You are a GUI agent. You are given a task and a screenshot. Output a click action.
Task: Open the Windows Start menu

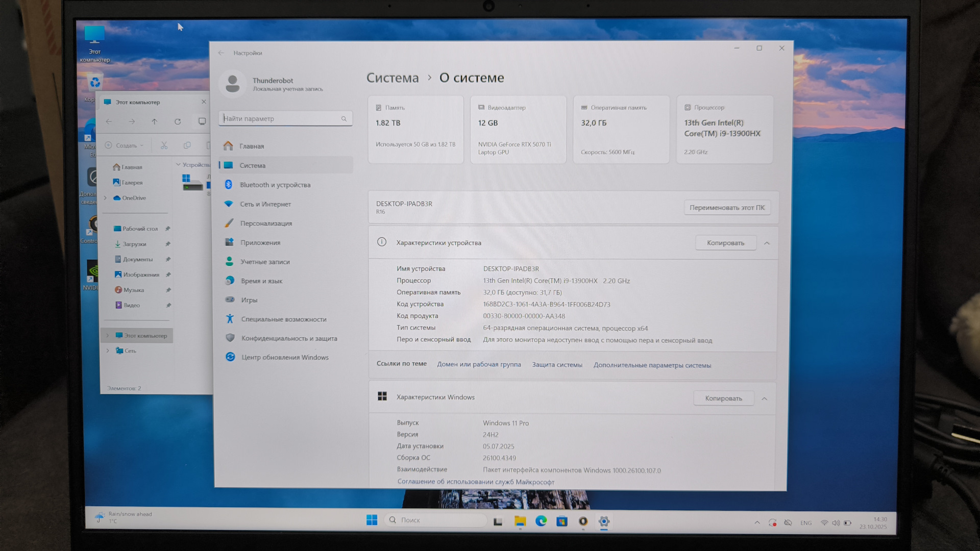(x=372, y=520)
